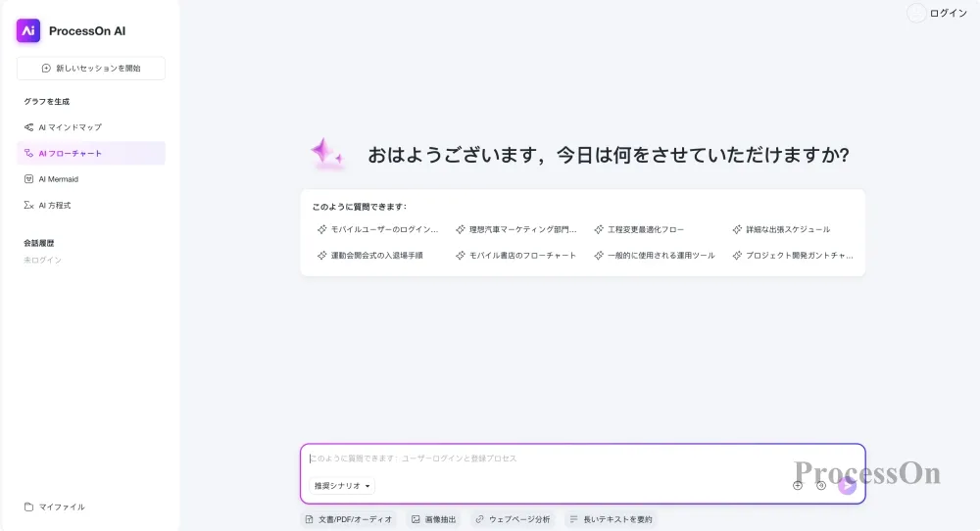The image size is (980, 531).
Task: Click the circular icon left of send button
Action: click(x=821, y=485)
